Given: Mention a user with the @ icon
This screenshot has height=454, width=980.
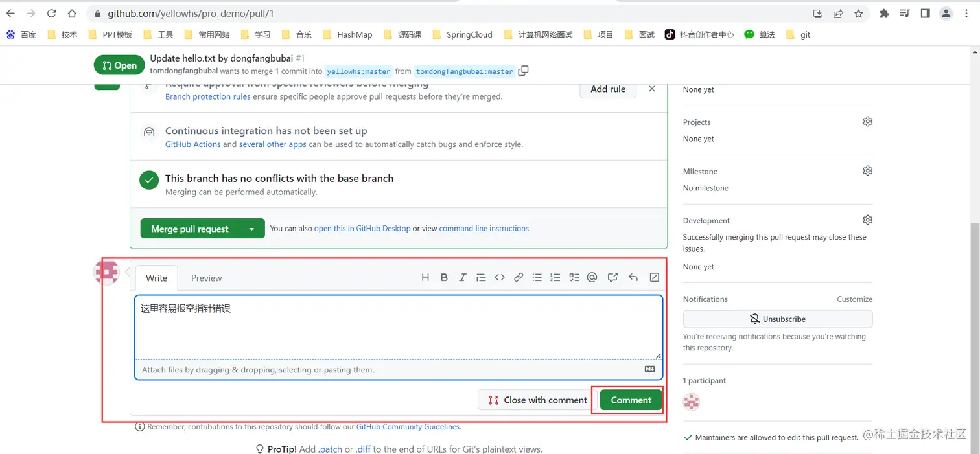Looking at the screenshot, I should (592, 277).
